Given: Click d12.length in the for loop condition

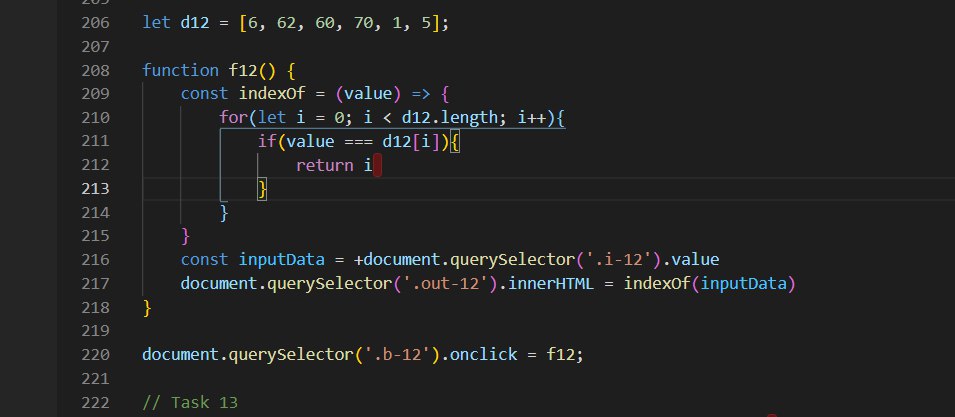Looking at the screenshot, I should pos(449,117).
